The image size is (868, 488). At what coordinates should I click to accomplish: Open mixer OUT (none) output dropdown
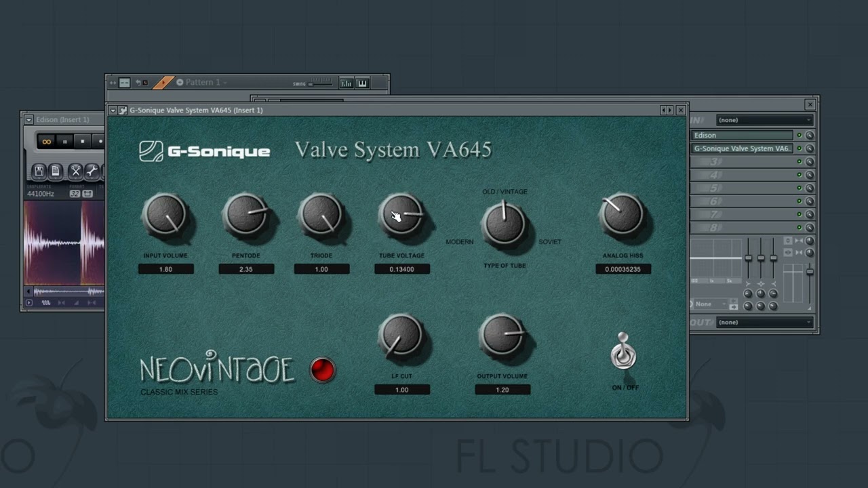(764, 322)
